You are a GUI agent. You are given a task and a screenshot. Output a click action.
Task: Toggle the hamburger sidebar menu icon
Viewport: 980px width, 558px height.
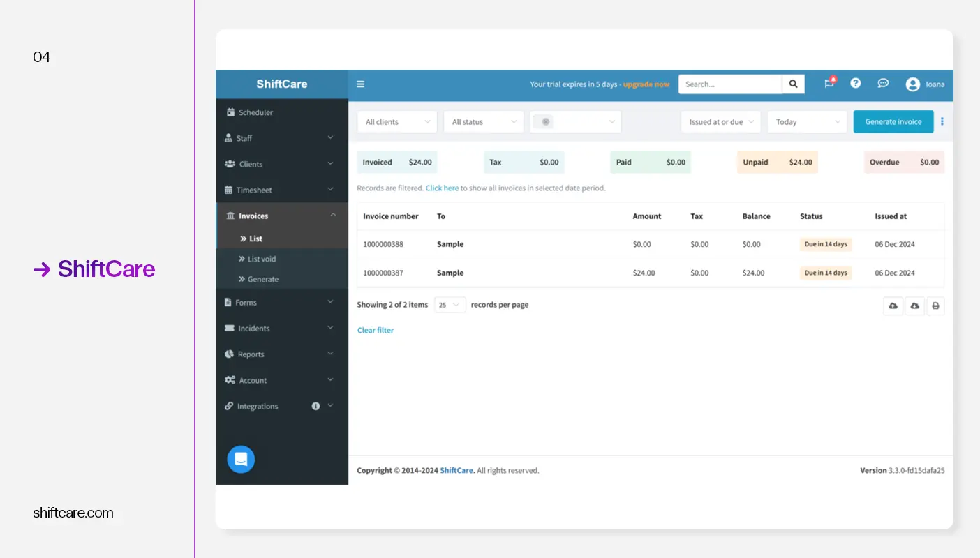point(360,84)
